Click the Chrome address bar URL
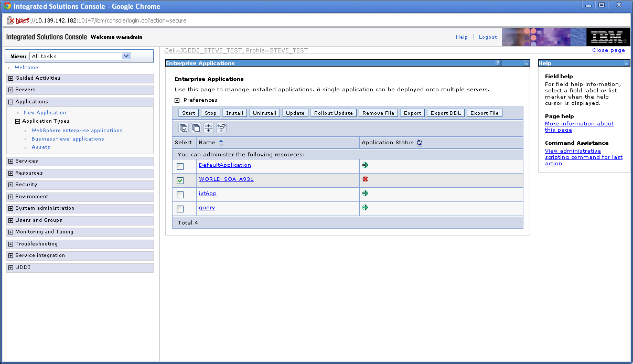This screenshot has width=633, height=364. pyautogui.click(x=101, y=20)
